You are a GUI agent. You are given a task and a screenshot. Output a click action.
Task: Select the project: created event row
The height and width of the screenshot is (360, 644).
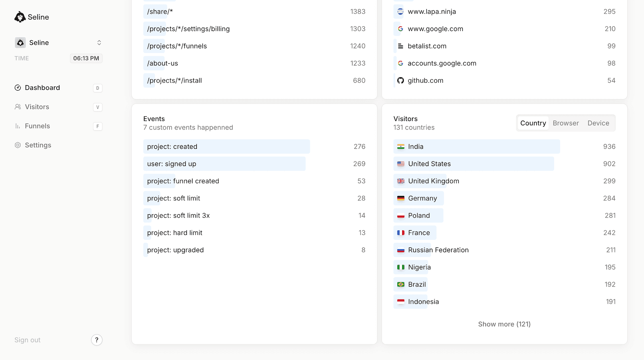click(226, 146)
